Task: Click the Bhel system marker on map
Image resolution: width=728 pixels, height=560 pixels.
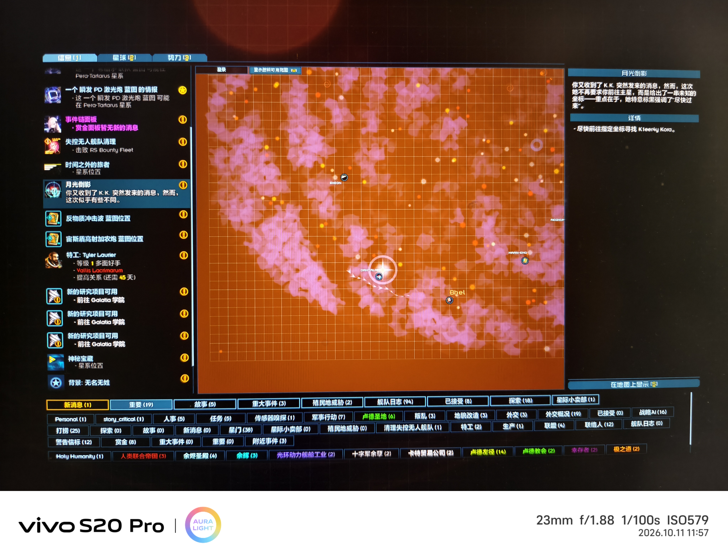Action: pos(450,300)
